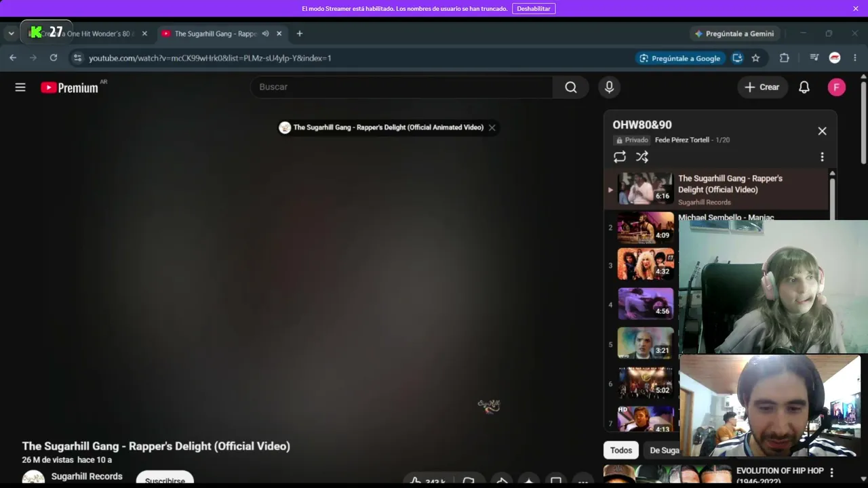Click the browser forward arrow
This screenshot has height=488, width=868.
coord(33,58)
